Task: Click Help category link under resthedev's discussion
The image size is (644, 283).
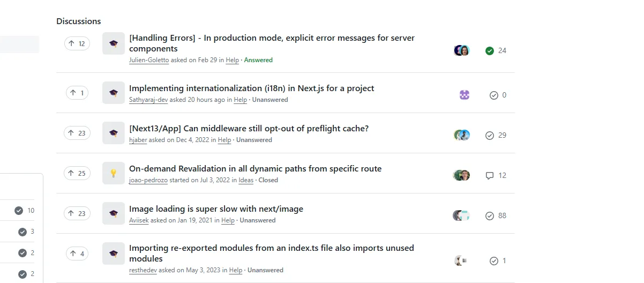Action: coord(236,270)
